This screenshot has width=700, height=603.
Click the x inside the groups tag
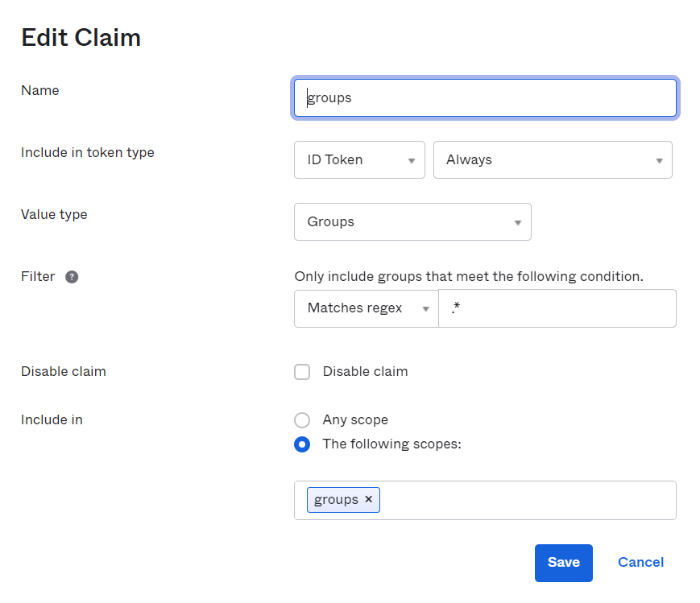[x=368, y=500]
